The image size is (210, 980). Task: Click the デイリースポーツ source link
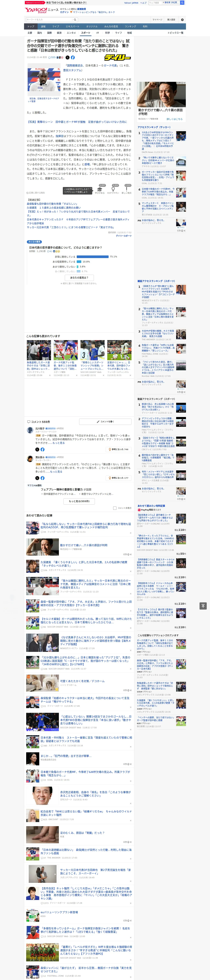pos(124,236)
